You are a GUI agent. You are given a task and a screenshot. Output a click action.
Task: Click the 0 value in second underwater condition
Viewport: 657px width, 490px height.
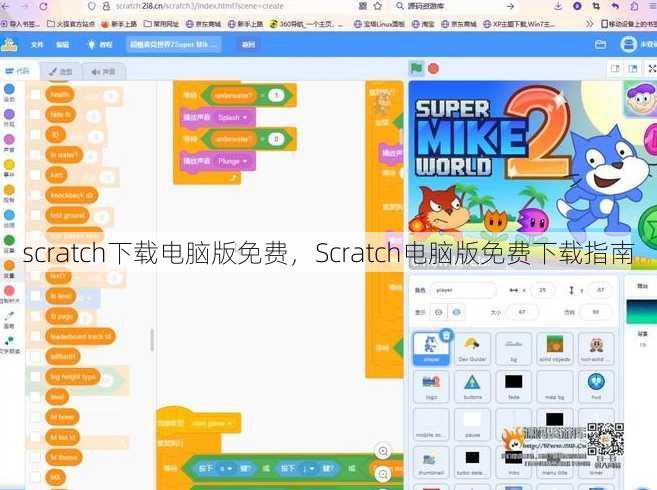[276, 139]
